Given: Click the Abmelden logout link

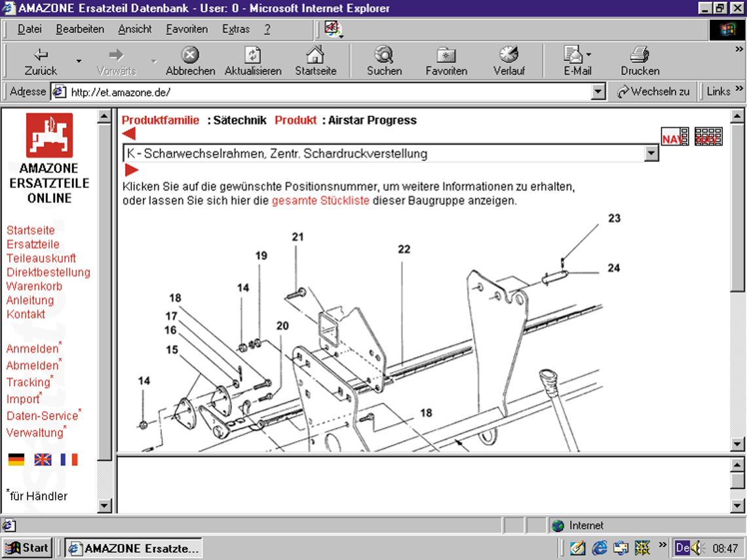Looking at the screenshot, I should 32,365.
